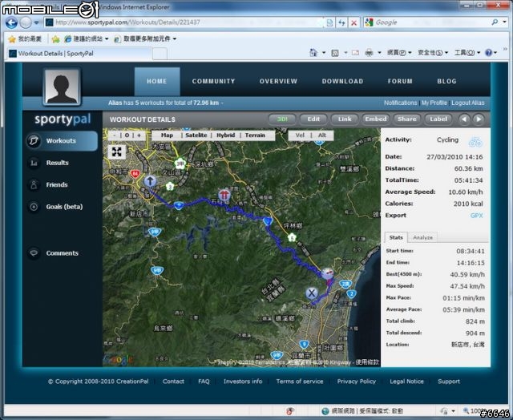Screen dimensions: 513x420
Task: Switch map to Map view
Action: tap(167, 135)
